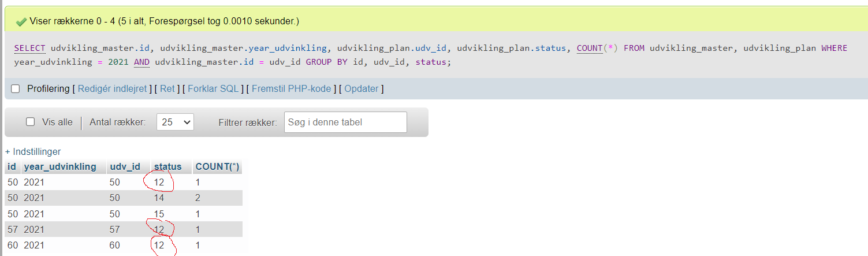
Task: Click the SELECT keyword in the query
Action: [x=30, y=48]
